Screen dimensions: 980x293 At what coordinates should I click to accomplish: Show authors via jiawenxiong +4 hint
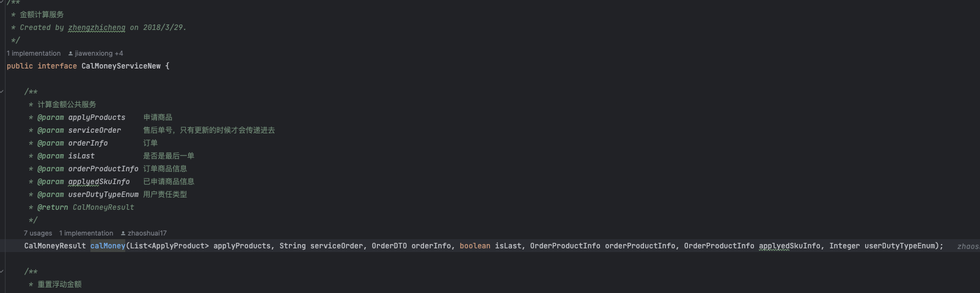(98, 54)
